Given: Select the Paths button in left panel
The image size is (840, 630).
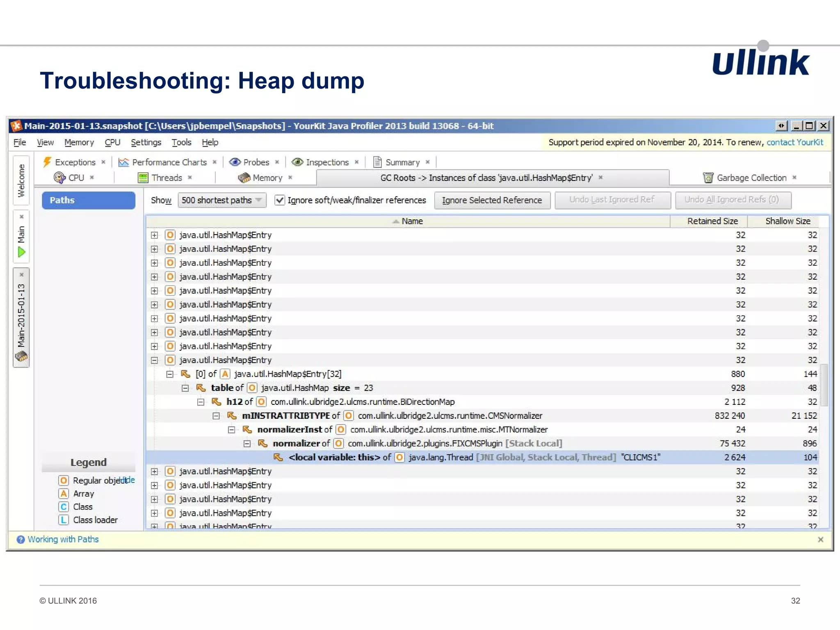Looking at the screenshot, I should [89, 200].
